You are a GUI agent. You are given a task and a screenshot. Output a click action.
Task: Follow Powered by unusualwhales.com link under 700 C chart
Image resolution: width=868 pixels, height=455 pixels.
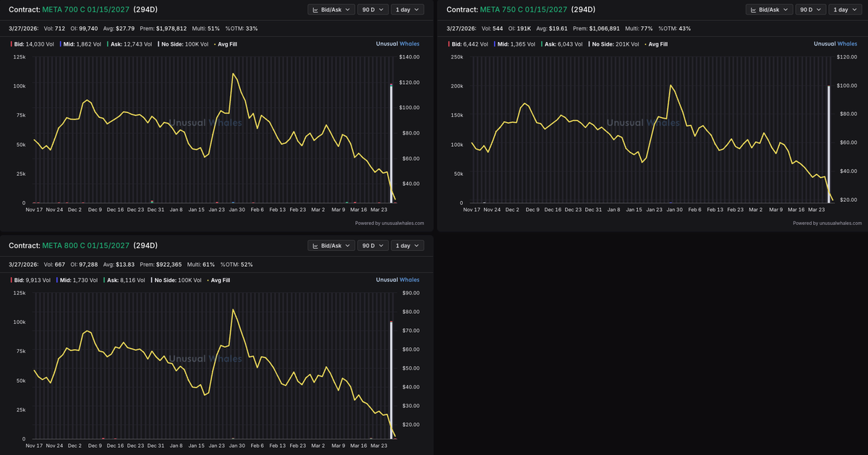389,223
